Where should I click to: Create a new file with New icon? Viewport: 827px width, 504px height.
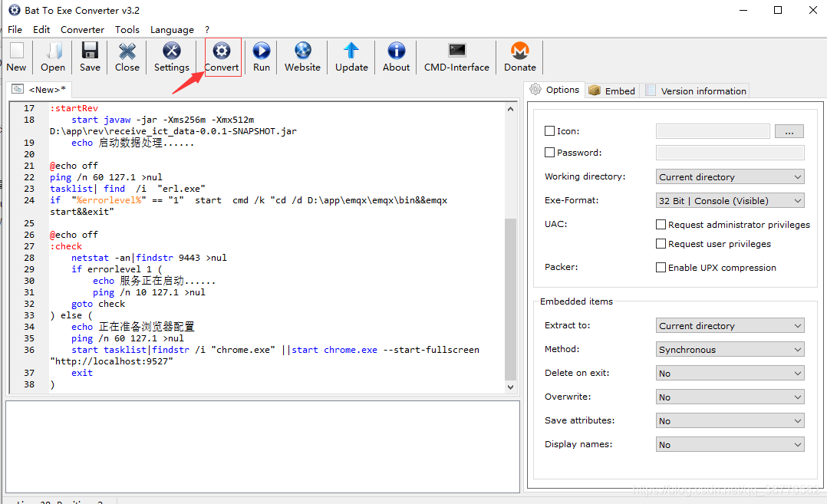click(x=17, y=51)
